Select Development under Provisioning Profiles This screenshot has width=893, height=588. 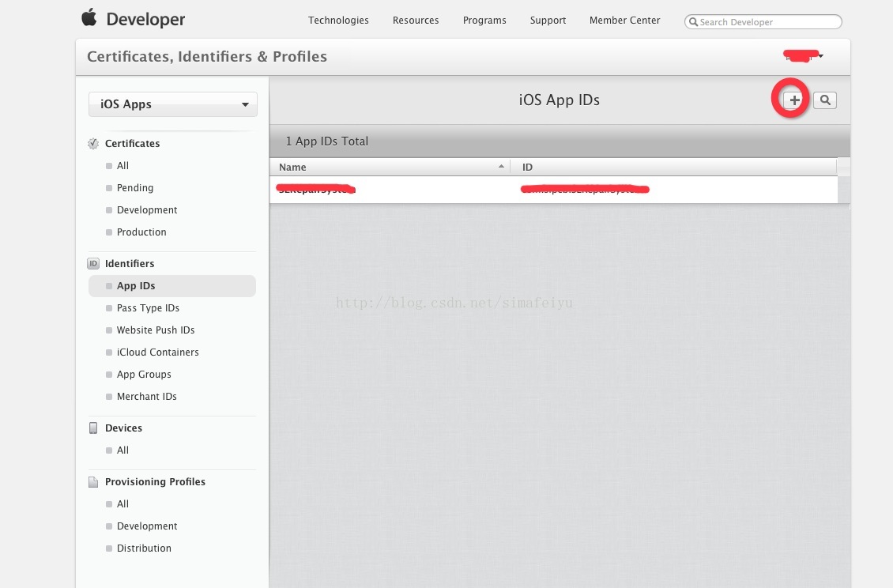point(147,526)
